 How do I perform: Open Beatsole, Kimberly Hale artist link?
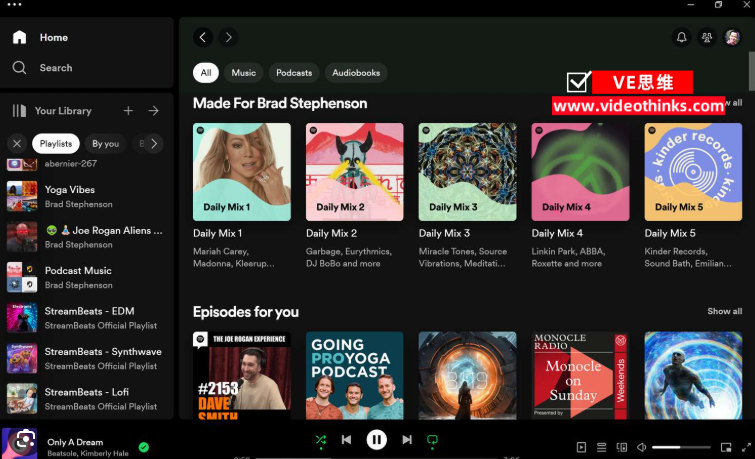pos(88,453)
